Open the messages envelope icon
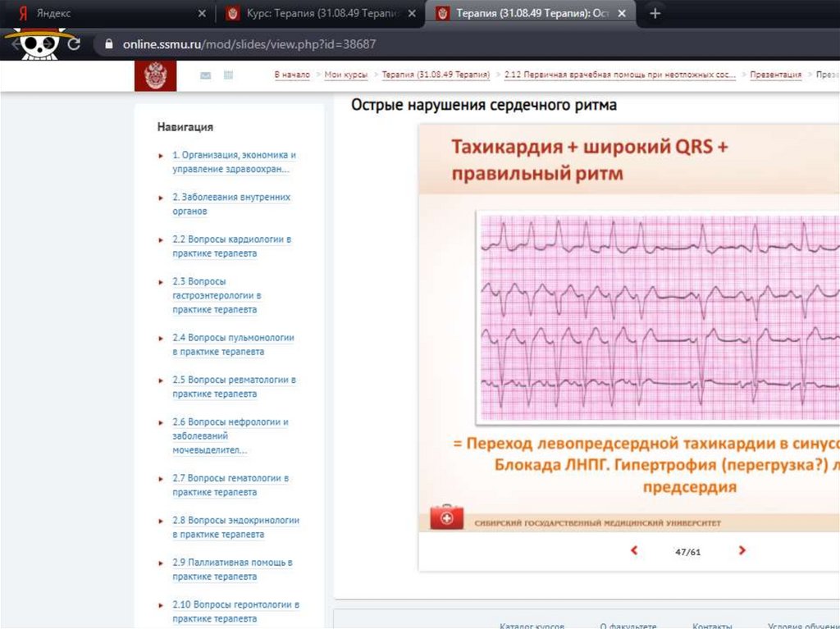The height and width of the screenshot is (629, 840). coord(205,75)
